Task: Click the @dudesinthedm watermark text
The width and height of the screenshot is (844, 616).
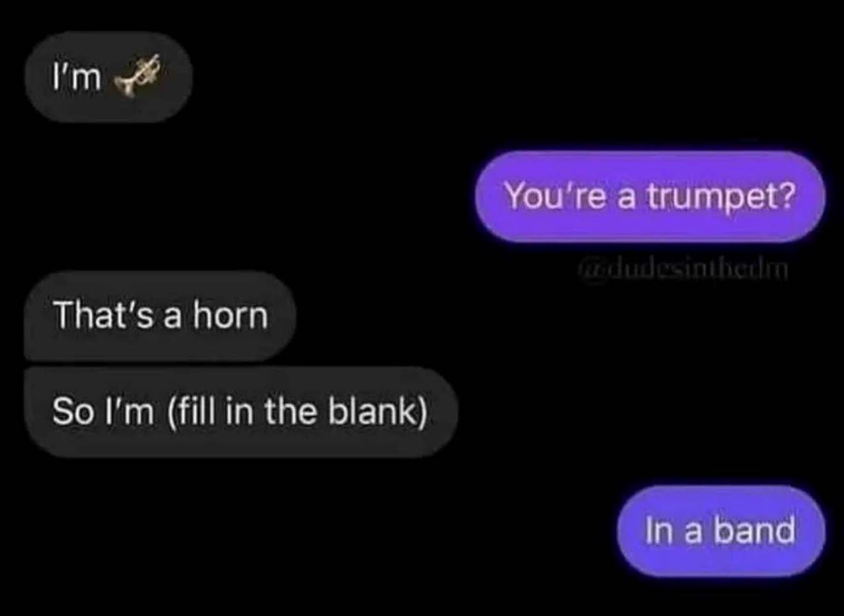Action: (x=682, y=270)
